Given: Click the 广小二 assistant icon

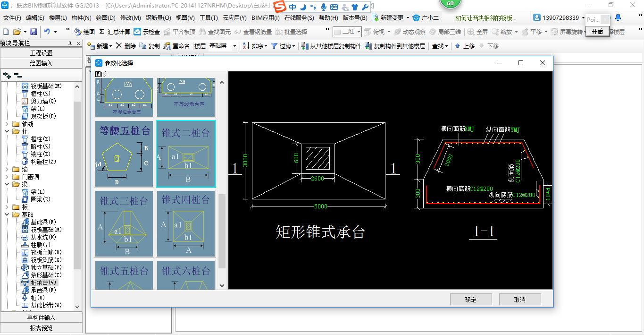Looking at the screenshot, I should point(416,18).
